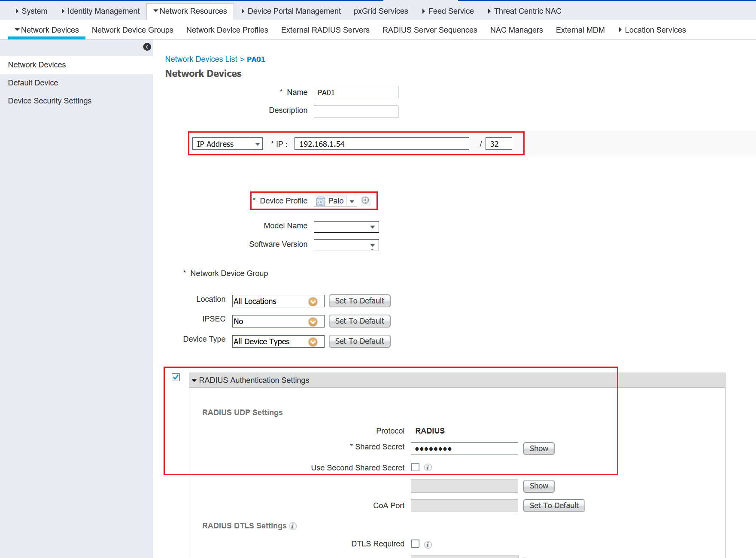Image resolution: width=756 pixels, height=558 pixels.
Task: Open the IP Address type dropdown
Action: pos(257,143)
